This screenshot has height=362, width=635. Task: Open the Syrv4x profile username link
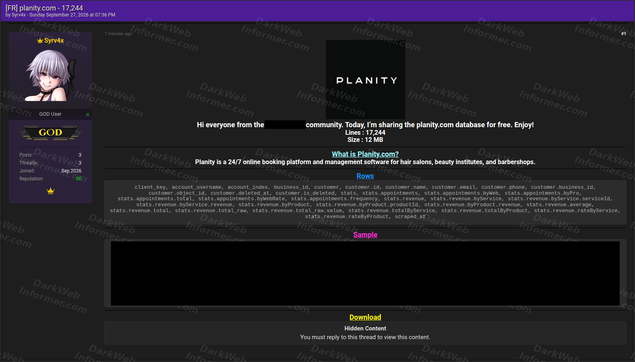tap(54, 40)
